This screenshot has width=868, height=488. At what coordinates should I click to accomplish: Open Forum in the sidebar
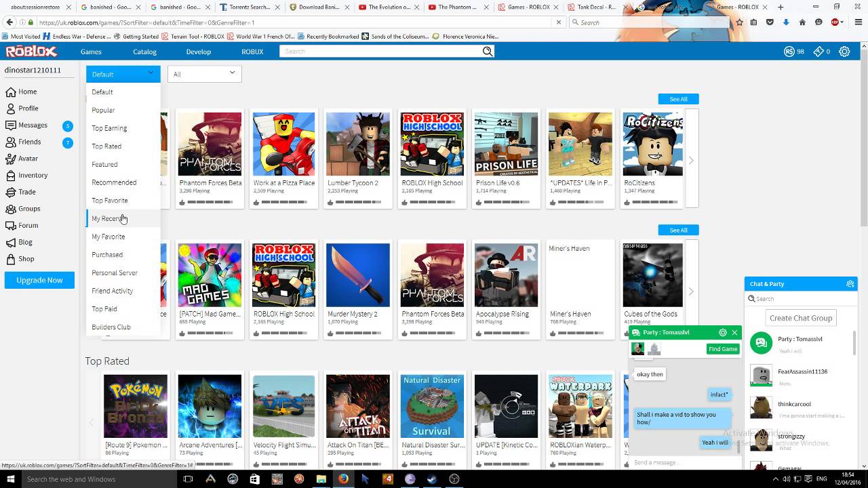(x=22, y=226)
